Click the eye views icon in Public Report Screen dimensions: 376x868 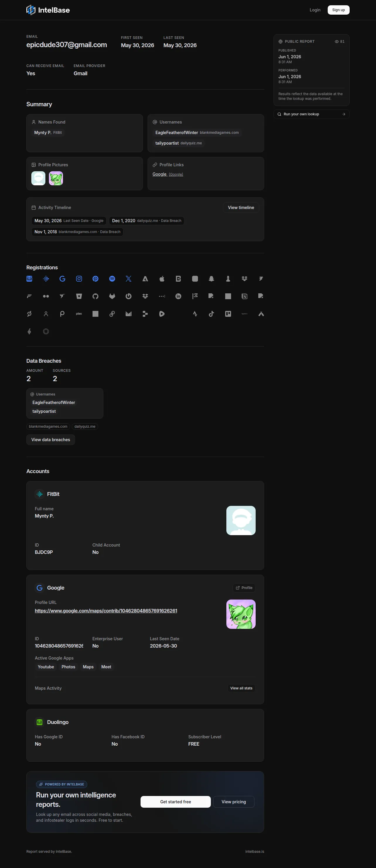[x=336, y=42]
